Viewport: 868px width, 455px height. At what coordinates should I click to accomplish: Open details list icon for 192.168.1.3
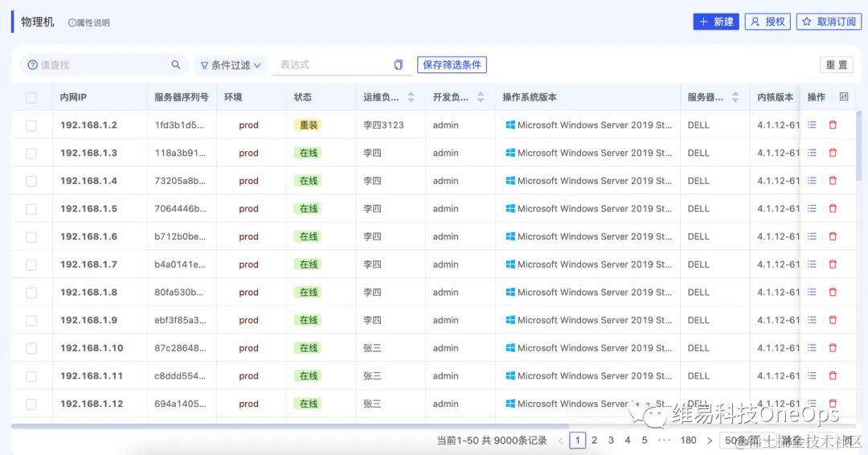click(x=812, y=153)
